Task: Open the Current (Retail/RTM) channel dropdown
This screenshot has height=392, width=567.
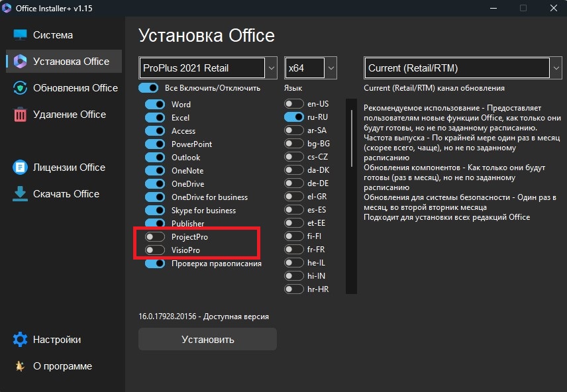Action: tap(463, 68)
